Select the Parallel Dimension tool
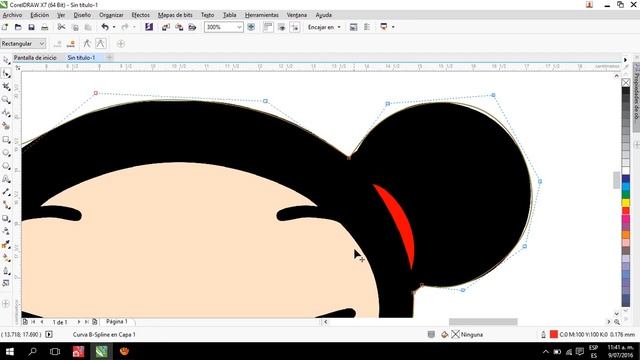This screenshot has height=360, width=640. click(x=6, y=192)
